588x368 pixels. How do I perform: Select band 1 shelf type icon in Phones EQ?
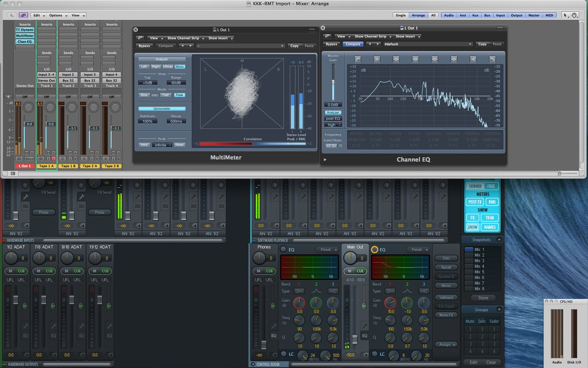[x=300, y=291]
